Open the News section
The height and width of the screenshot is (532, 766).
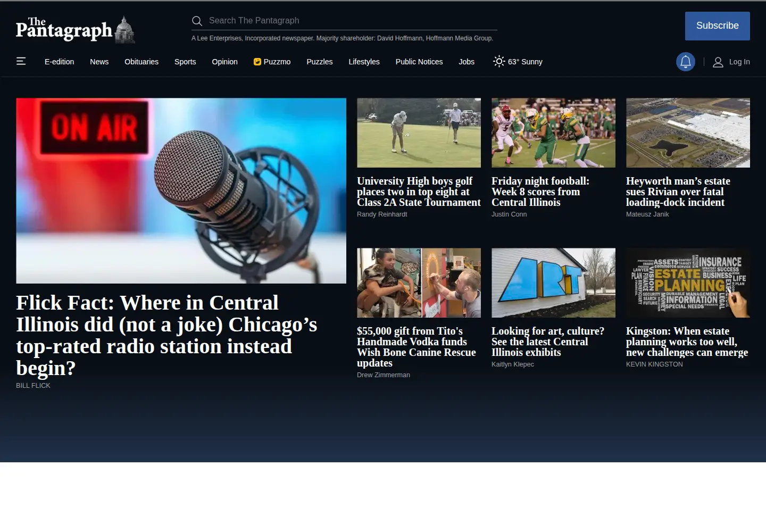point(99,62)
